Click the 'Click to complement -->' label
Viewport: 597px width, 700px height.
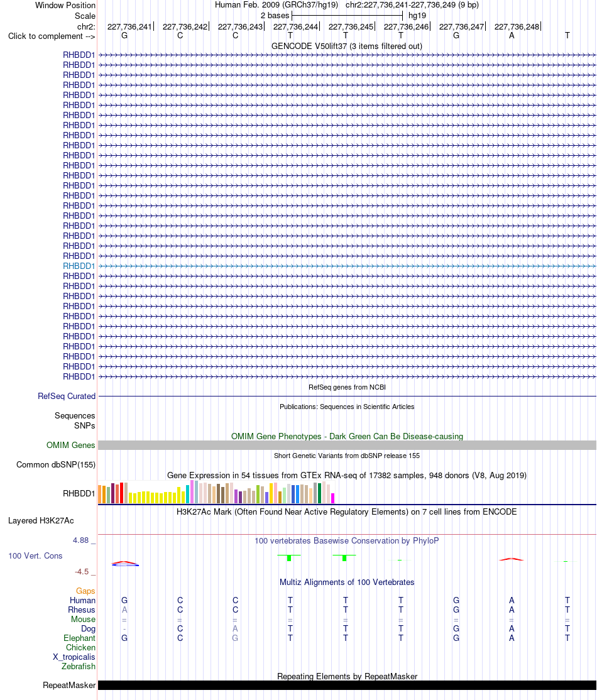coord(52,36)
